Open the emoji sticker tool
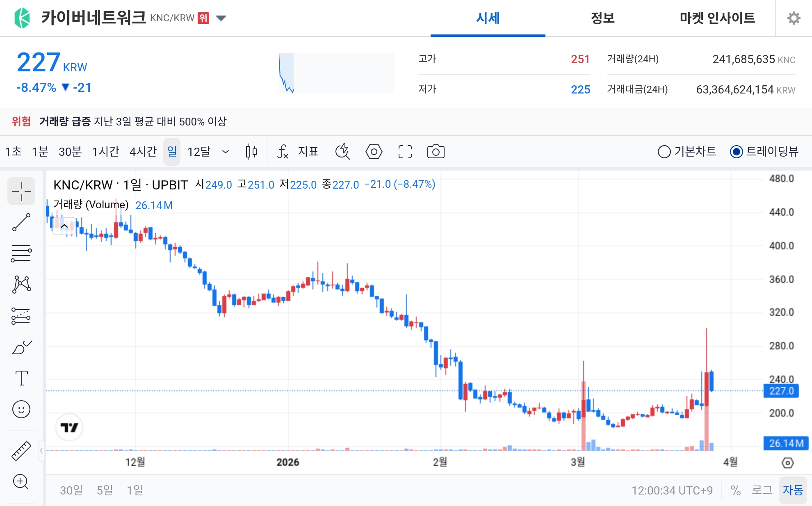Screen dimensions: 812x506 [21, 409]
